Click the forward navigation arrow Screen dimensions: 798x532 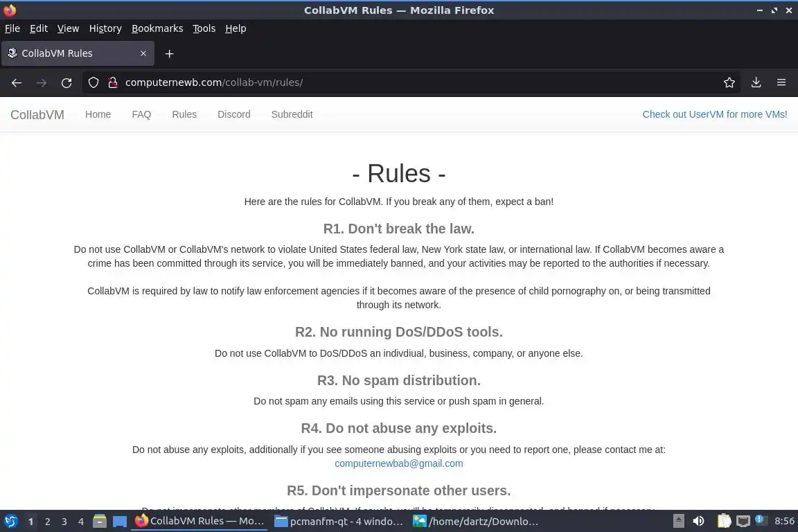pyautogui.click(x=42, y=82)
